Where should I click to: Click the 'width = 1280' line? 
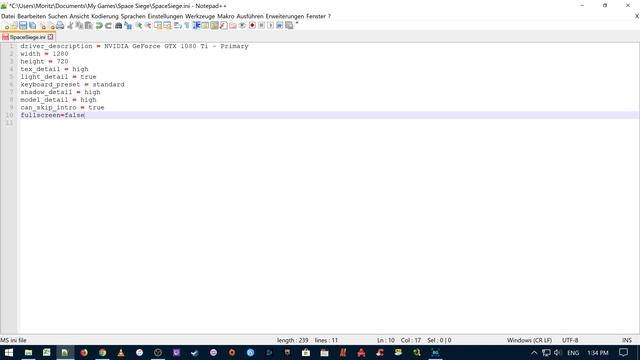(44, 54)
